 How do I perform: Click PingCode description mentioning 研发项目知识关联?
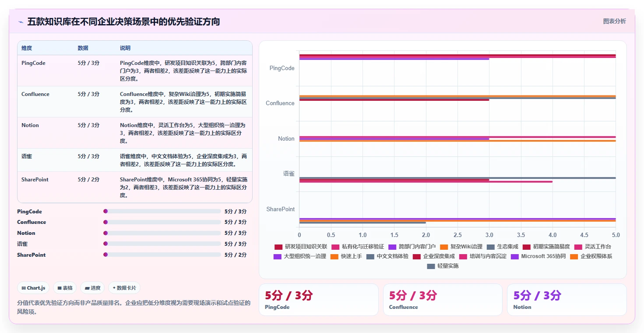click(x=184, y=71)
